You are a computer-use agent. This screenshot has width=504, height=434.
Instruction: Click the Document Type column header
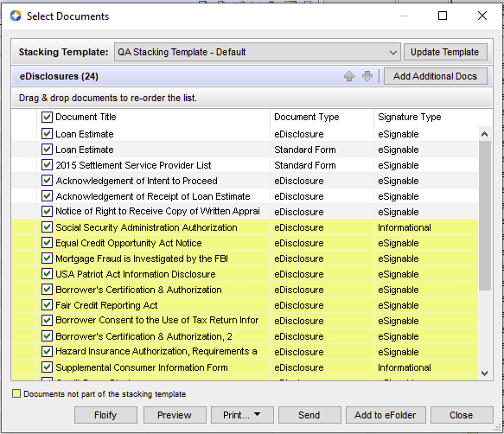(x=322, y=117)
